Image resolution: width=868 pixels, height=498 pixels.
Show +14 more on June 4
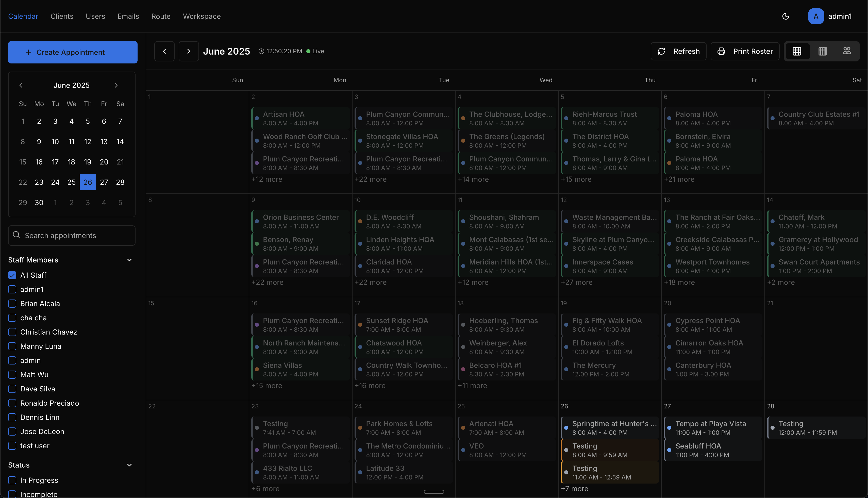pyautogui.click(x=473, y=179)
